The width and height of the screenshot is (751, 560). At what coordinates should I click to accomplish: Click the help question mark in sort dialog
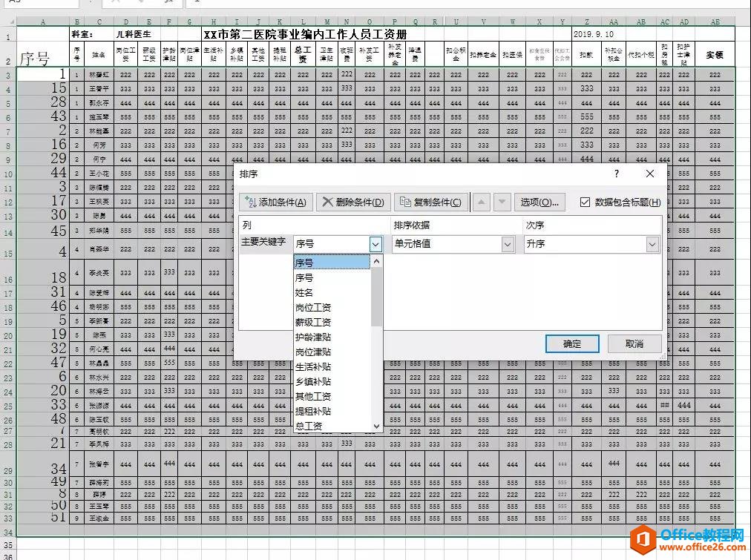pos(616,174)
